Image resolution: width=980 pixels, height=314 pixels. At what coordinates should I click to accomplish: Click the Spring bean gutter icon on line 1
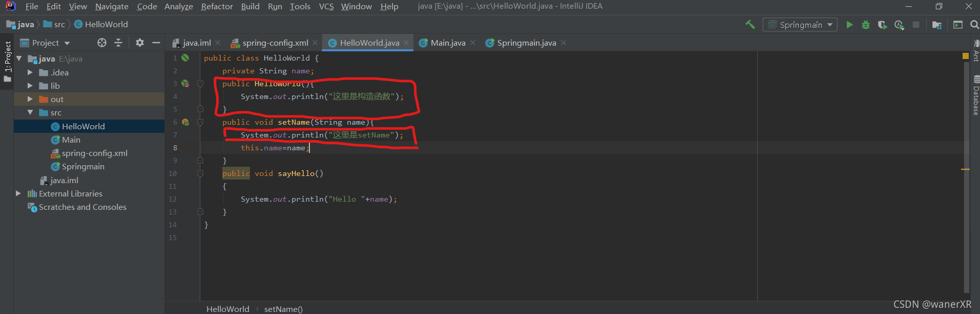pyautogui.click(x=185, y=58)
